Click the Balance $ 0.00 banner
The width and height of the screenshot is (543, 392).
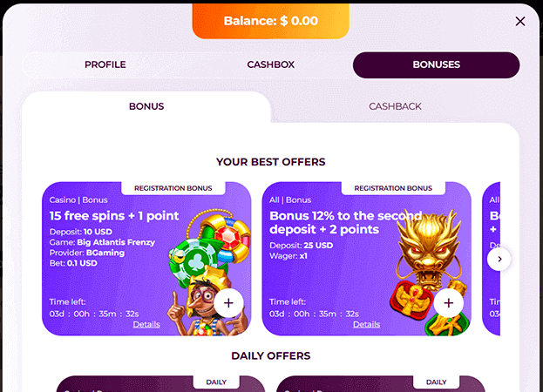point(271,21)
